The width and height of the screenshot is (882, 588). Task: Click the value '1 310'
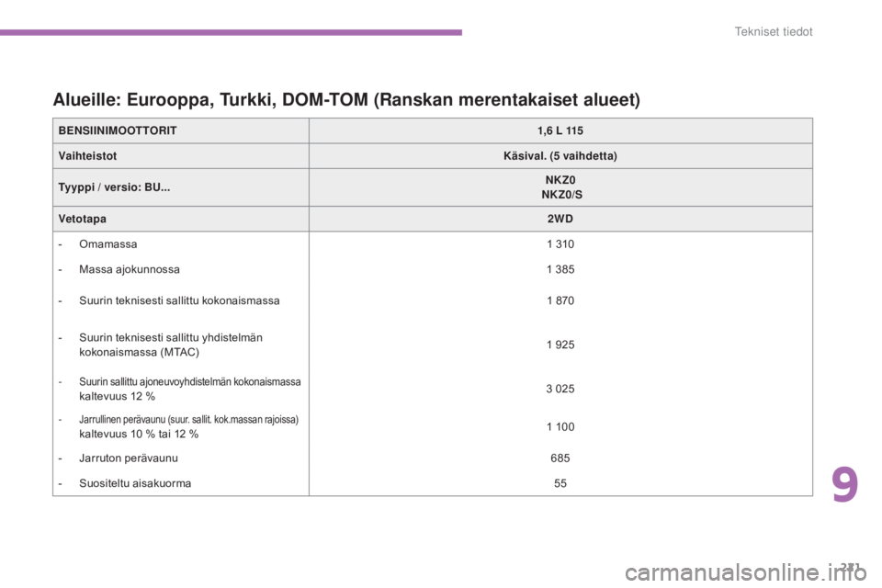click(560, 244)
